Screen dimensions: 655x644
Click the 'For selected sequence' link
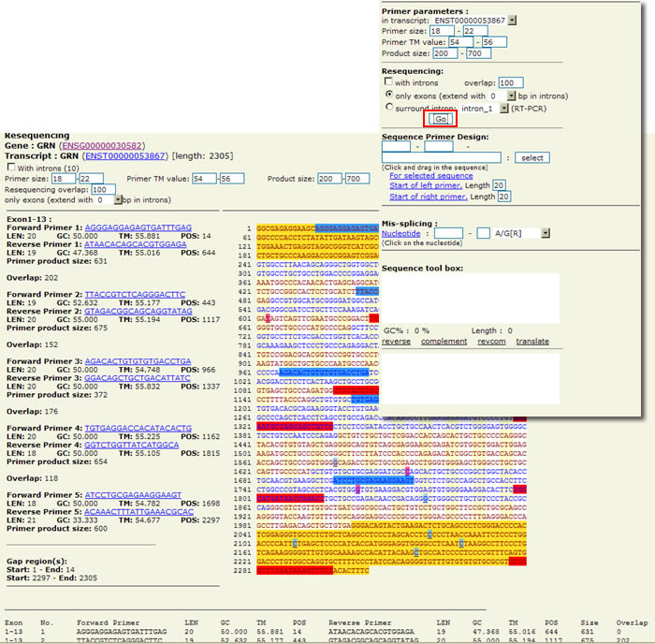pos(431,176)
